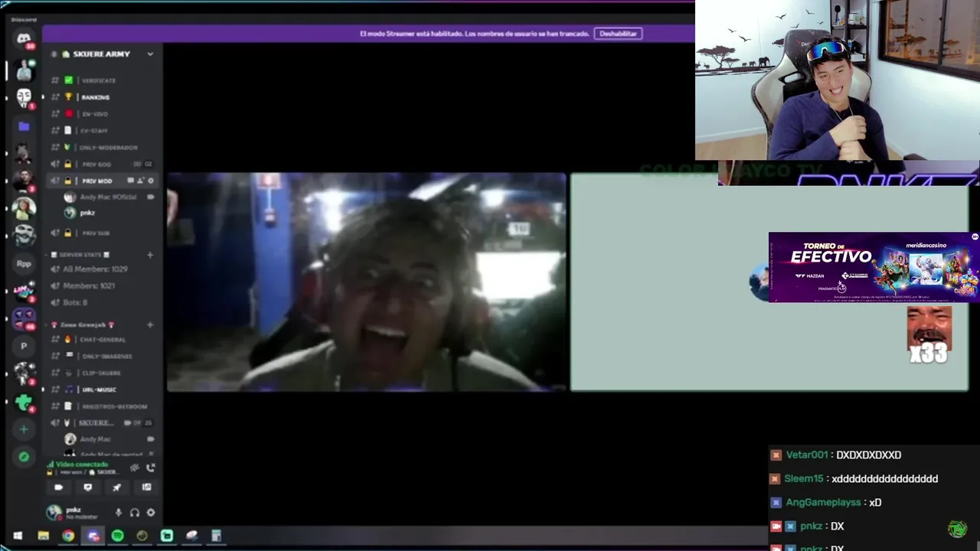Disconnect from voice call phone icon

[x=150, y=468]
